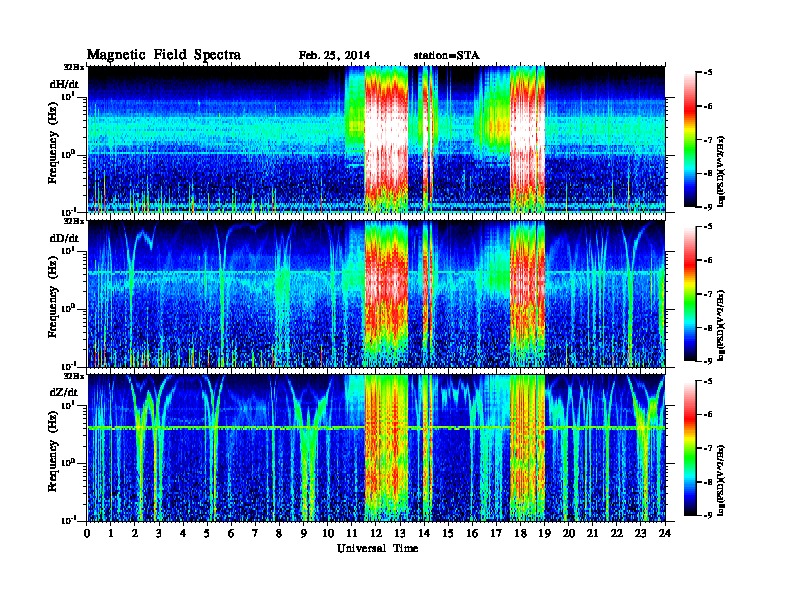Click the "17" hour tick label

tap(497, 533)
